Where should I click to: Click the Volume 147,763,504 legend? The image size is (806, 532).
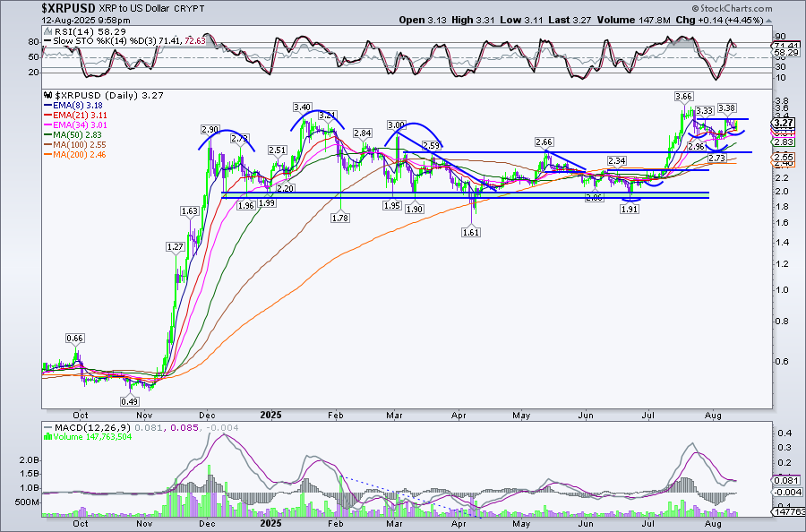pyautogui.click(x=88, y=437)
